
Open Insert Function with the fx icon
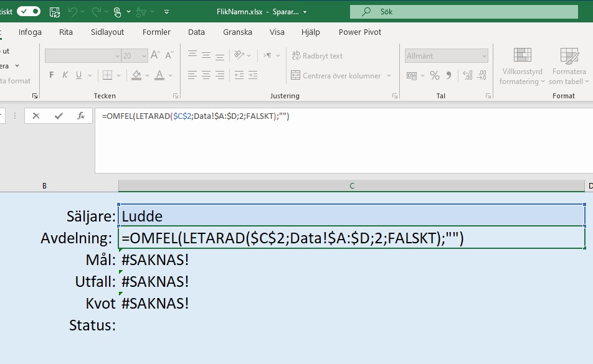click(x=80, y=116)
